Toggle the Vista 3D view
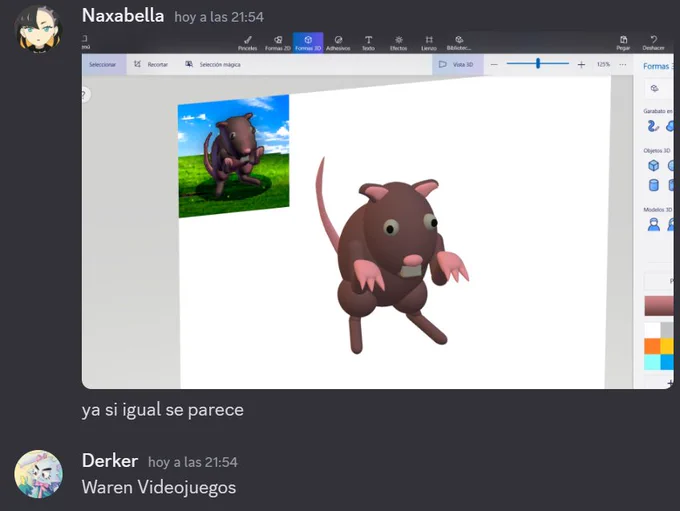The image size is (680, 511). click(457, 65)
